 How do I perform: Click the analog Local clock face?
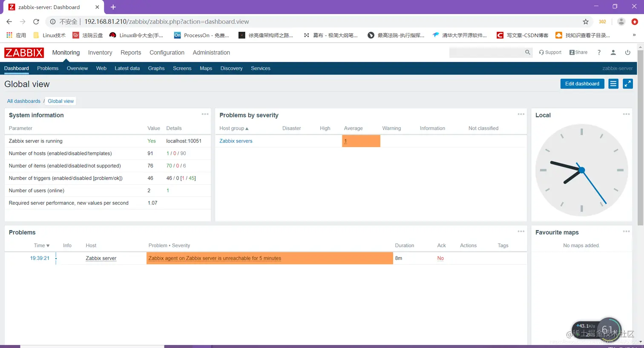click(581, 170)
